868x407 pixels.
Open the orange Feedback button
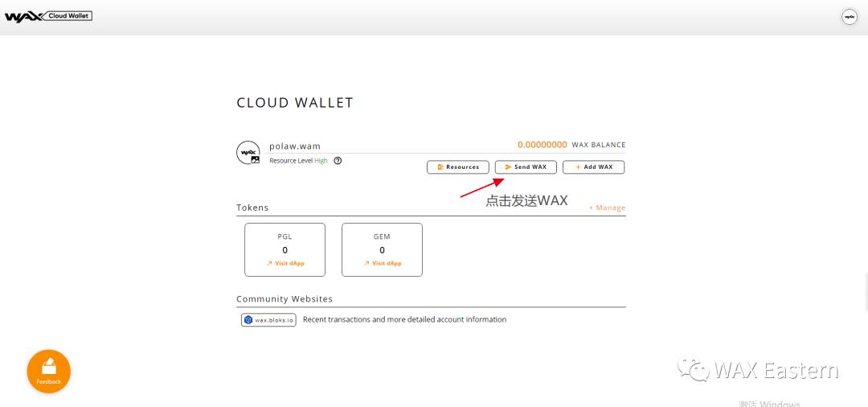tap(49, 371)
